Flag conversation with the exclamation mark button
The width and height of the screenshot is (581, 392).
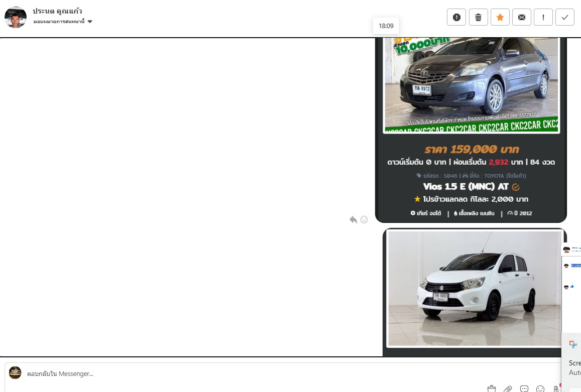[x=543, y=17]
